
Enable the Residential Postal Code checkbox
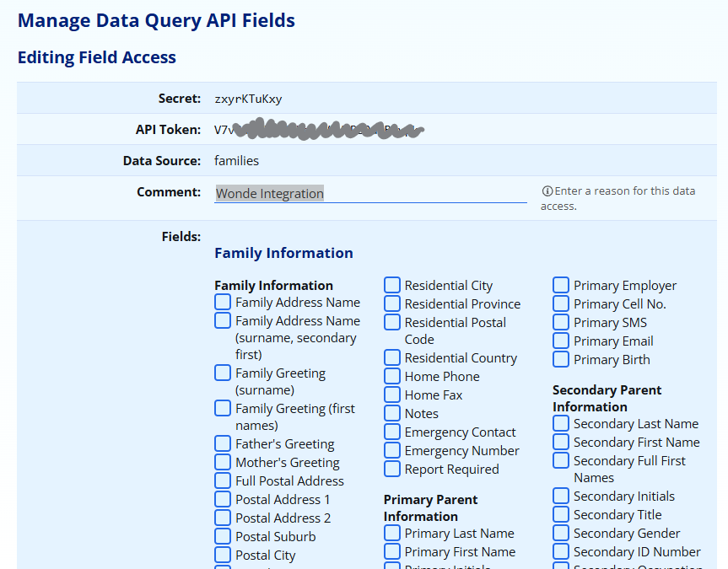[x=392, y=322]
